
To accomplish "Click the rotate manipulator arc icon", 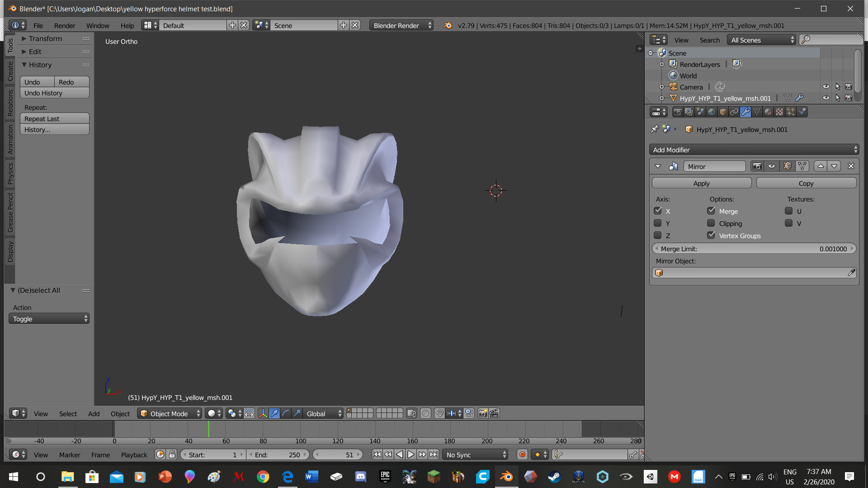I will (x=286, y=413).
